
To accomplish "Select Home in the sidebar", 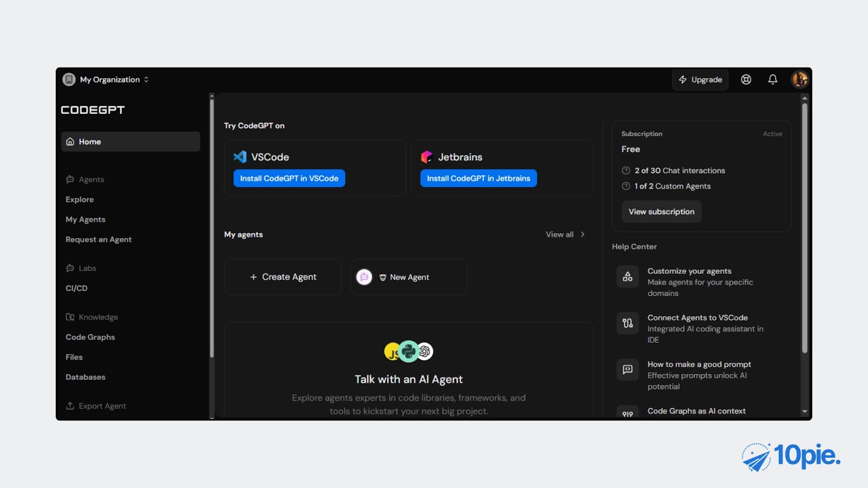I will pos(131,142).
